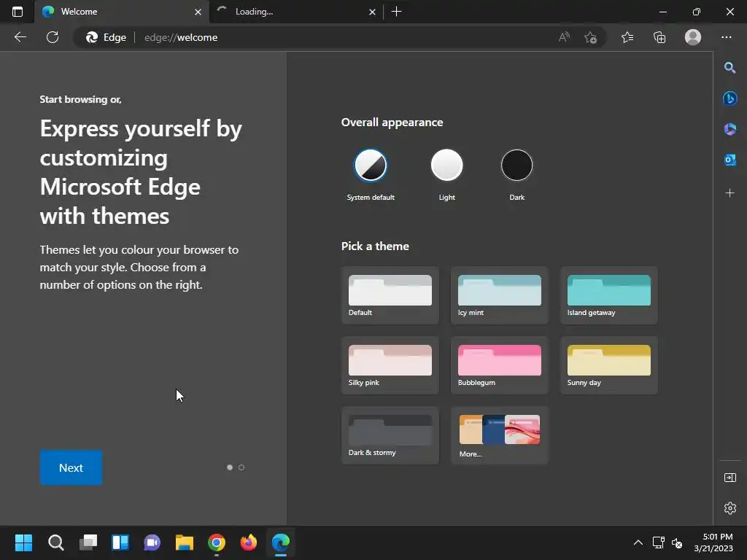Choose the Bubblegum theme

pos(499,365)
